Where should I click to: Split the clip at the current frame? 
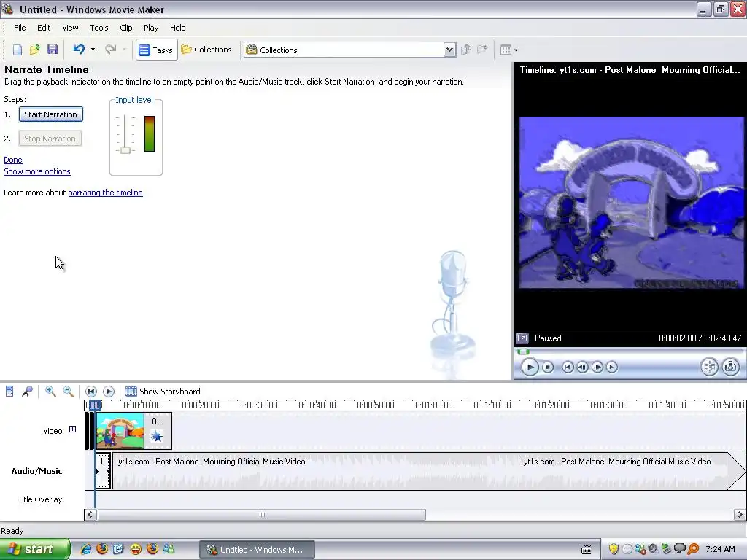[709, 367]
